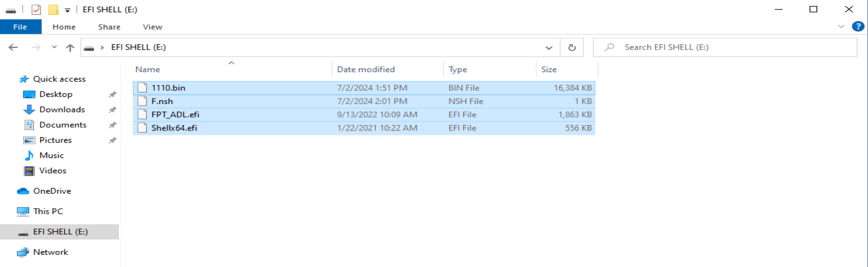Viewport: 868px width, 267px height.
Task: Click the pin icon beside Desktop
Action: pyautogui.click(x=112, y=95)
